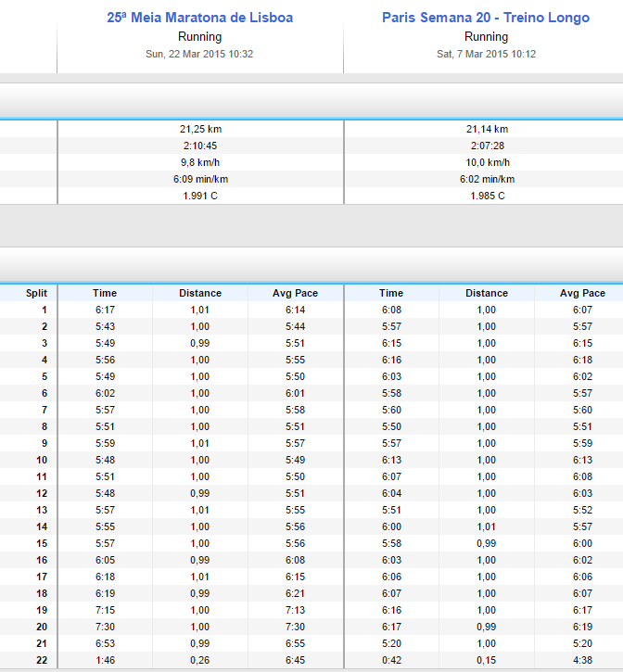Click Paris split 4 avg pace 6:18

[582, 360]
